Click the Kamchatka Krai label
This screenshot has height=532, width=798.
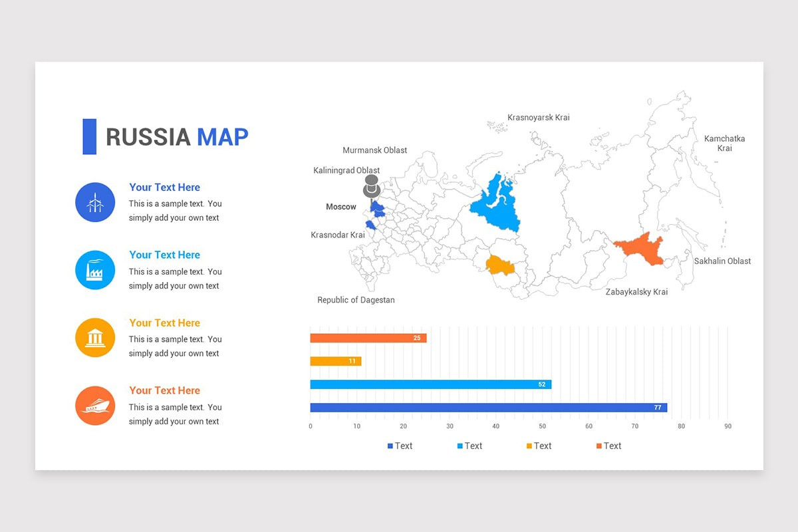click(724, 144)
